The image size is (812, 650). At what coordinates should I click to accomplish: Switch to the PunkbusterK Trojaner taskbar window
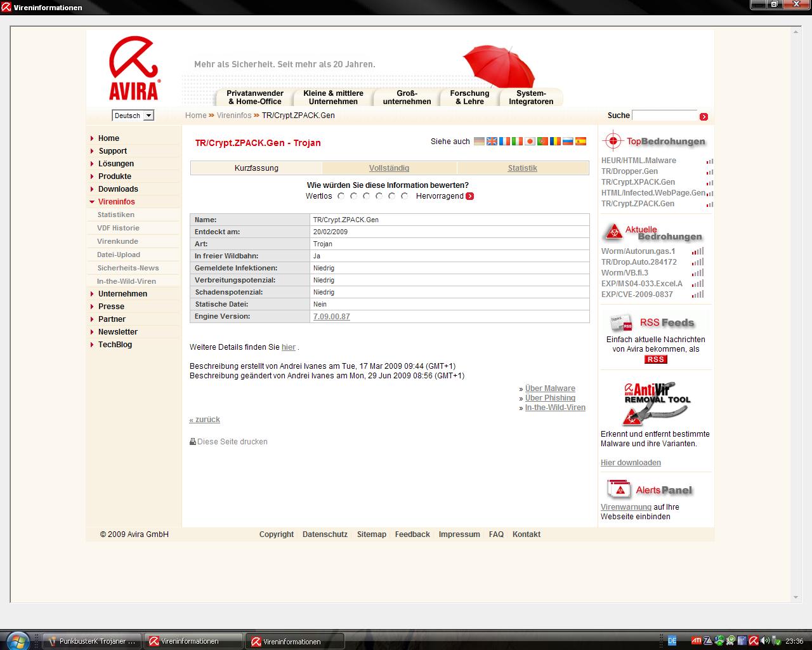tap(93, 641)
